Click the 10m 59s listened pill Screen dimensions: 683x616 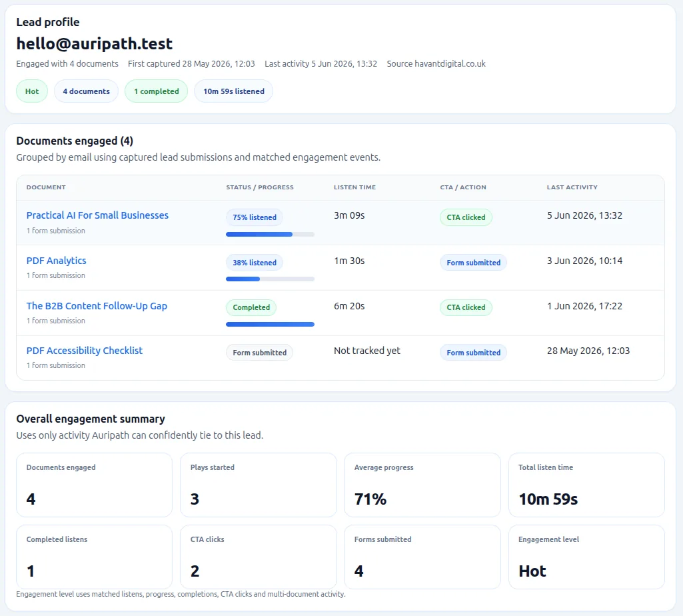click(x=234, y=91)
